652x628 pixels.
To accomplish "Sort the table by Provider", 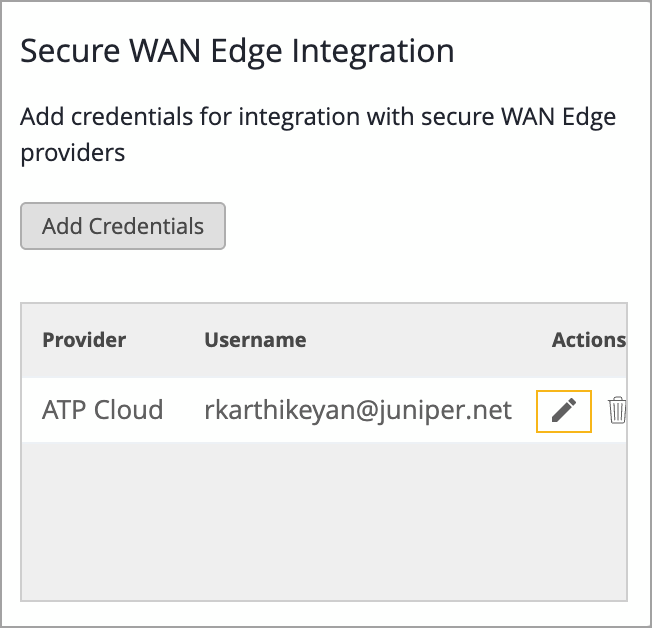I will 84,340.
